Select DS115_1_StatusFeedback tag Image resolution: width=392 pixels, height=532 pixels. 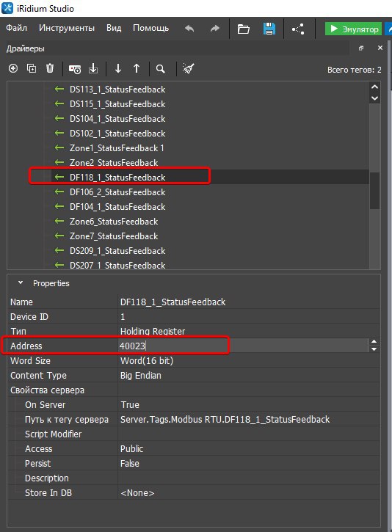tap(117, 104)
